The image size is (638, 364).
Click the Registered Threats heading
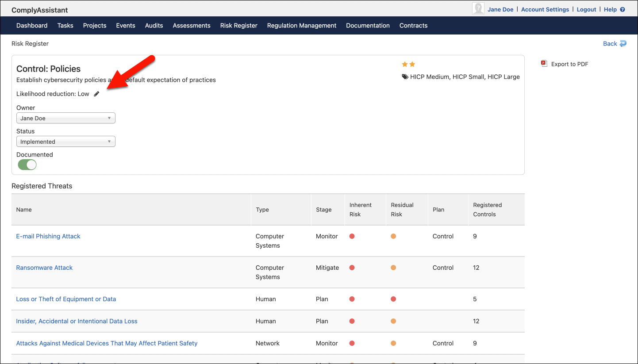[x=42, y=186]
